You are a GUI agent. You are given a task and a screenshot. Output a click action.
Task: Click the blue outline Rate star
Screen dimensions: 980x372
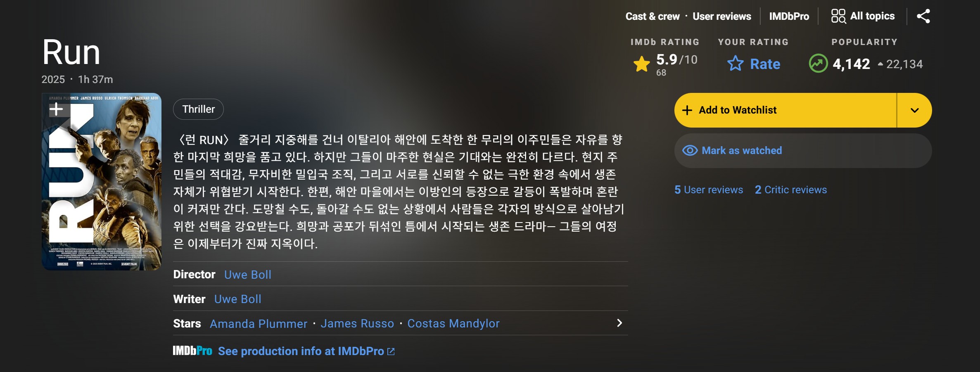point(735,64)
